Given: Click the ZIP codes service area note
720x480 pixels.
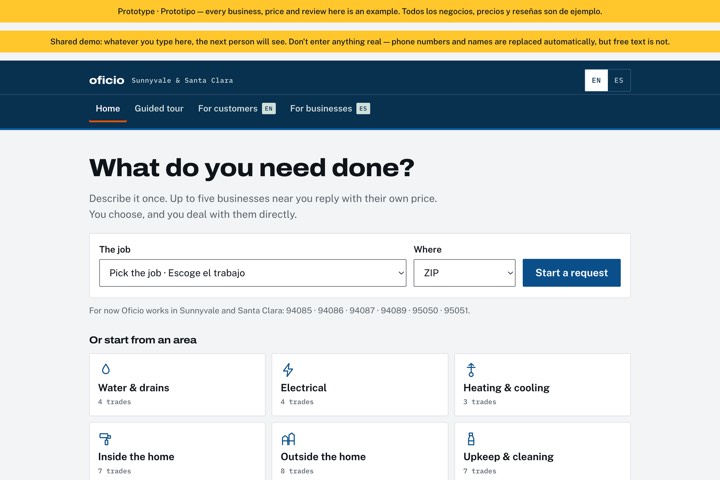Looking at the screenshot, I should (280, 311).
